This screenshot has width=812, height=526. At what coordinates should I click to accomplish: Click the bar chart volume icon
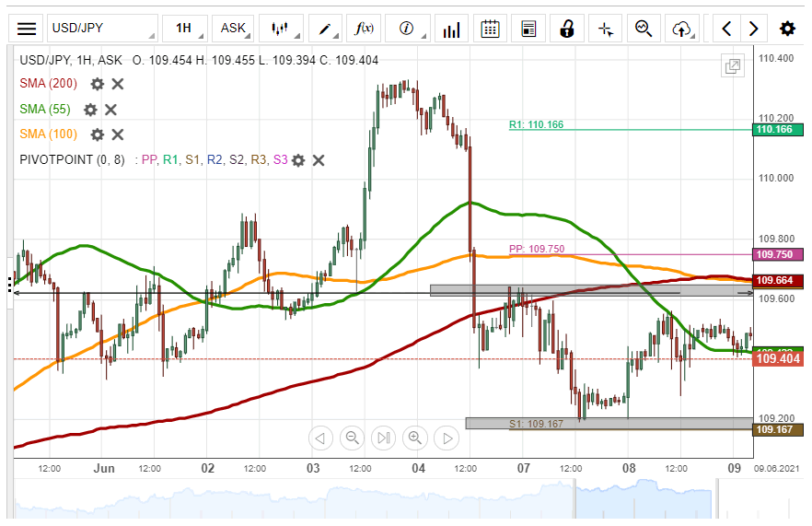(451, 29)
